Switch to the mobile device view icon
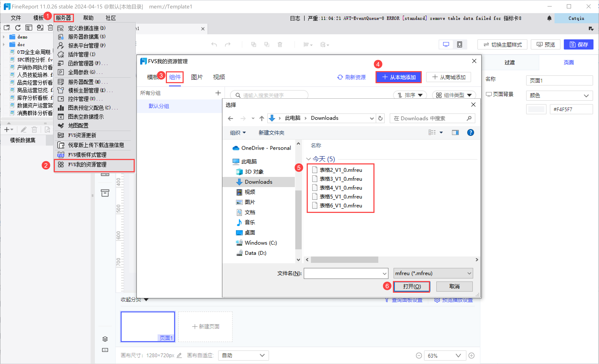The width and height of the screenshot is (599, 364). tap(459, 44)
